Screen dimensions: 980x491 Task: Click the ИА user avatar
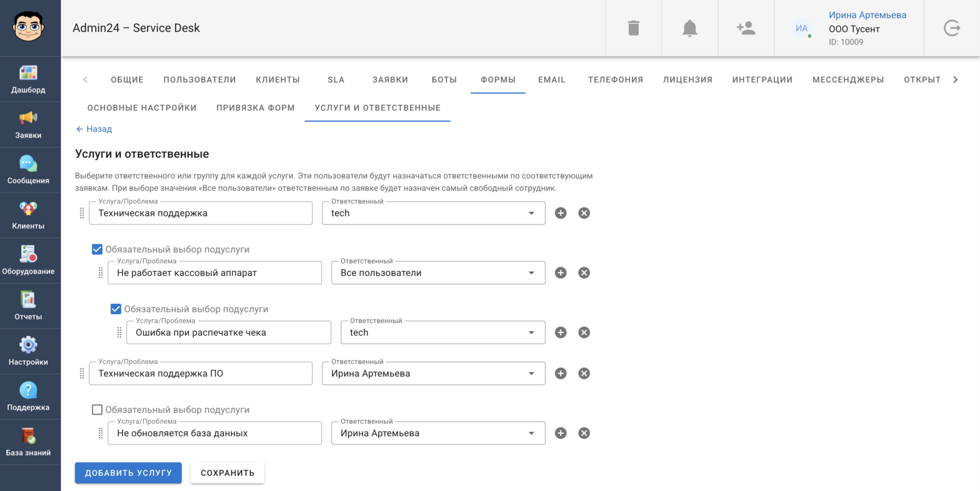pos(801,28)
